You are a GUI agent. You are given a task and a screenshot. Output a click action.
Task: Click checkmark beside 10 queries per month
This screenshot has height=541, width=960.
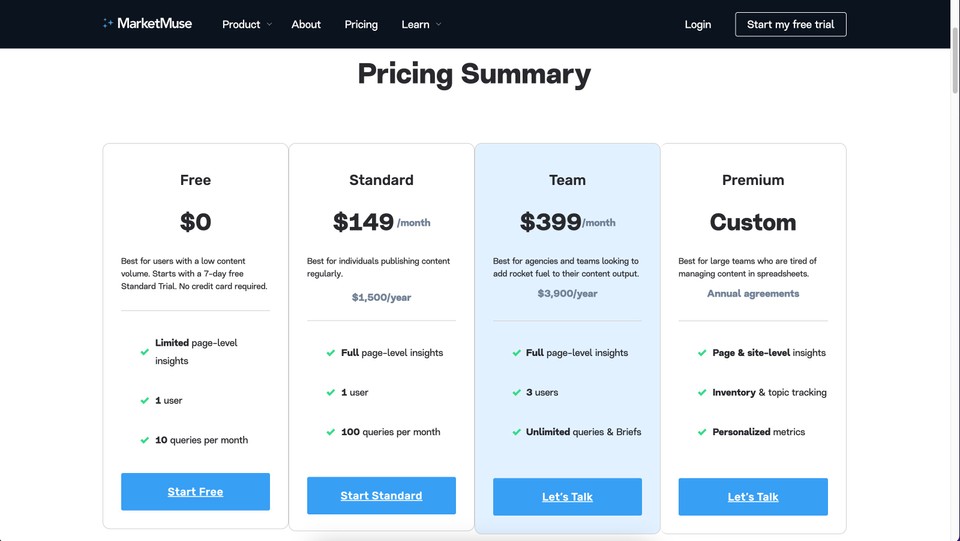144,440
